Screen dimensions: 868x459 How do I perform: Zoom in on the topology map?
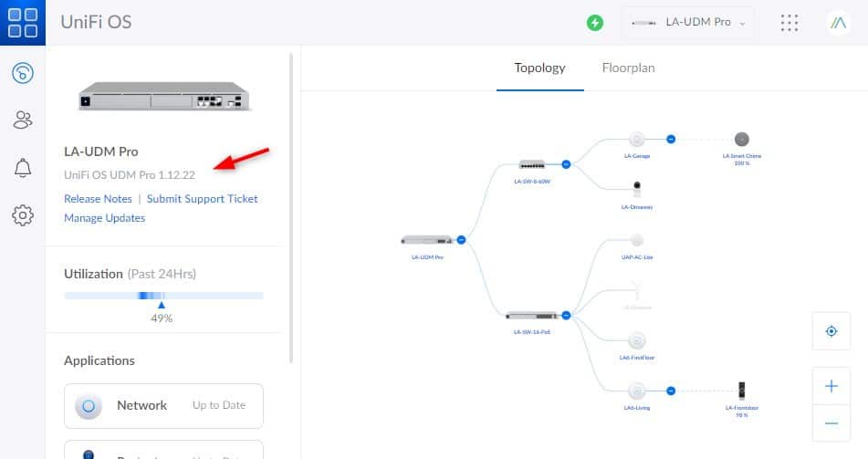point(831,386)
